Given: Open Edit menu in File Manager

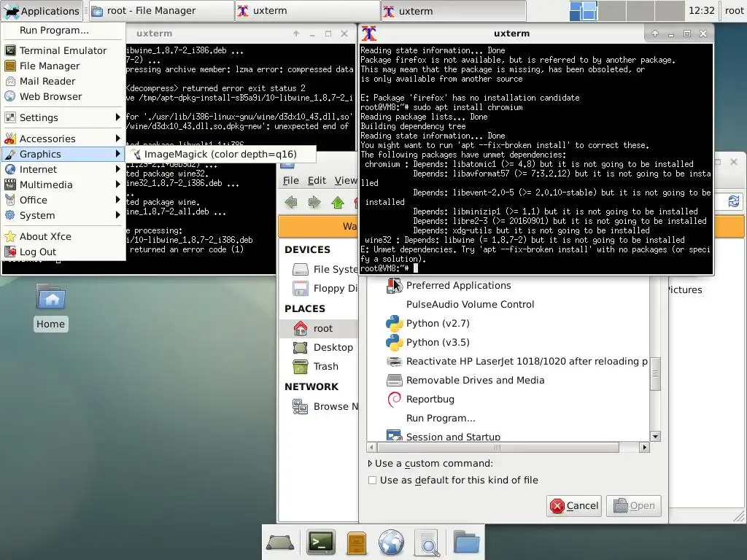Looking at the screenshot, I should (317, 180).
